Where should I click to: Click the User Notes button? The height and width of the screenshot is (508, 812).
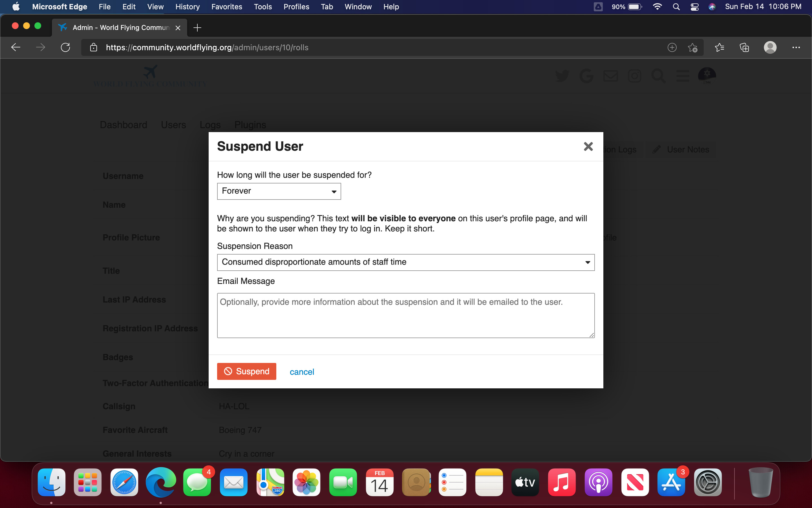pos(681,150)
